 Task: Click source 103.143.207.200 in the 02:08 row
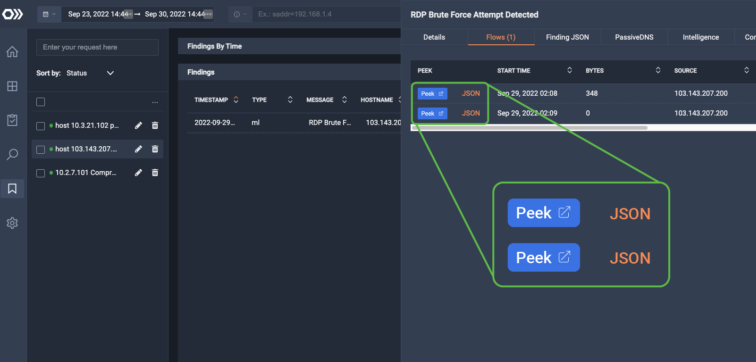point(701,94)
